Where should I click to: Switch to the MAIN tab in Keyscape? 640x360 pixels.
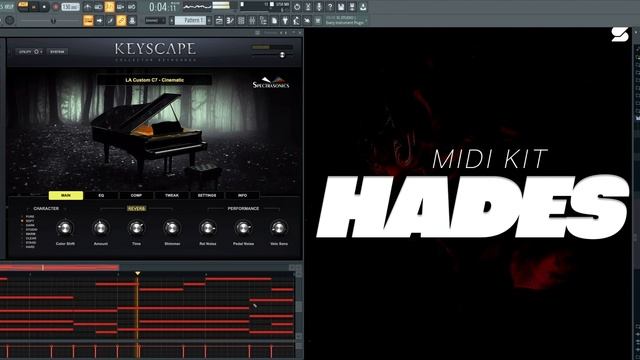(x=66, y=196)
